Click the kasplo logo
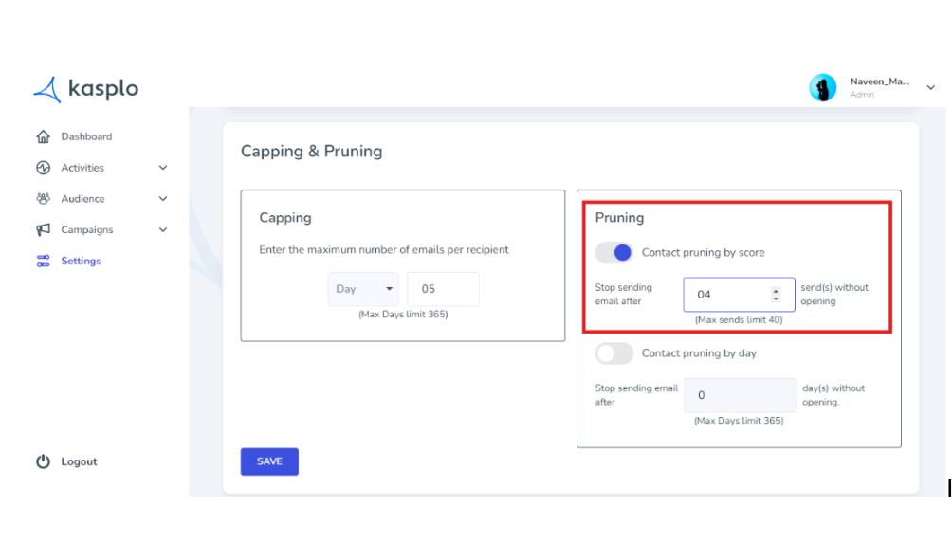This screenshot has width=952, height=560. tap(86, 89)
